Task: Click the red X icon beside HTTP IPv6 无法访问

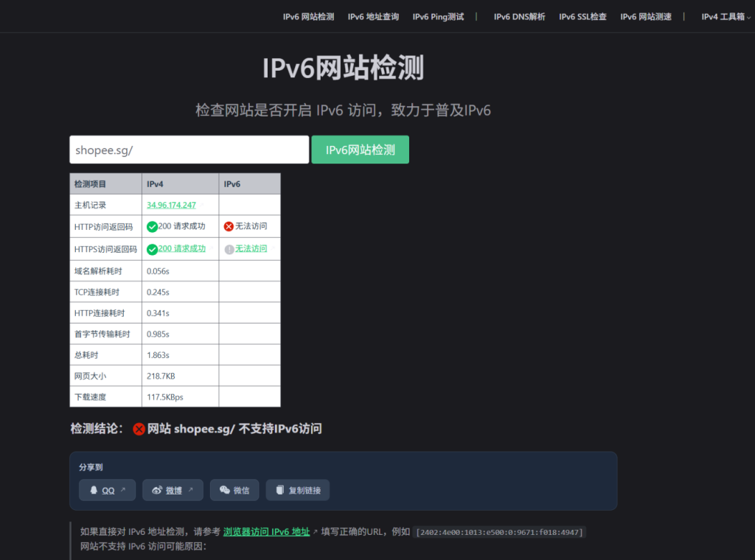Action: coord(229,226)
